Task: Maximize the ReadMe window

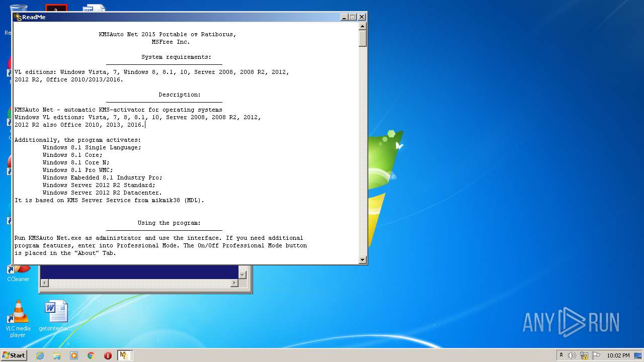Action: coord(353,17)
